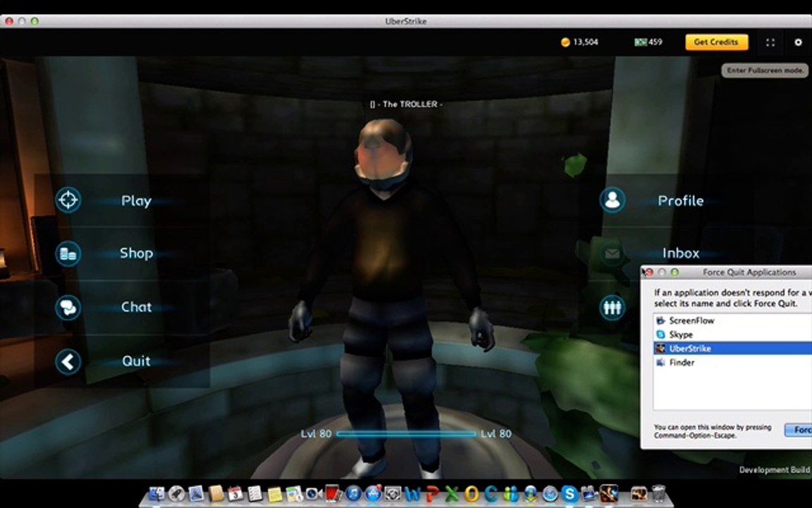
Task: Open yellow Notes icon in dock
Action: (275, 493)
